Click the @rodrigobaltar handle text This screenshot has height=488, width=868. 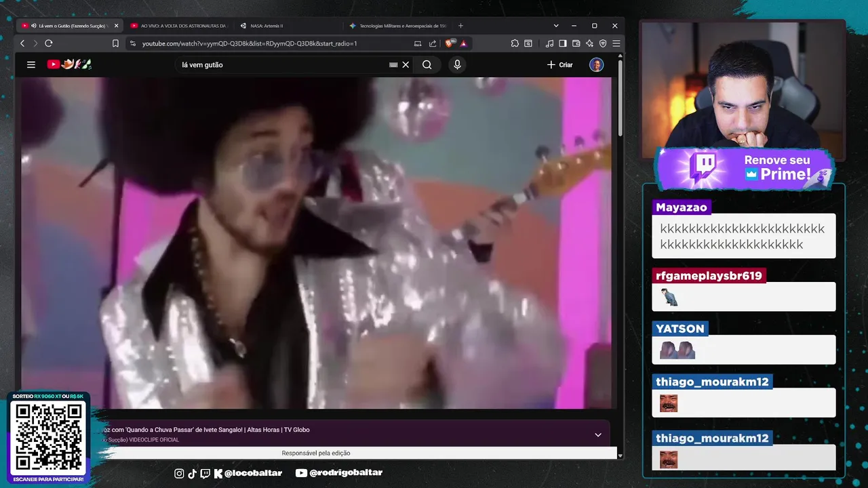point(346,473)
